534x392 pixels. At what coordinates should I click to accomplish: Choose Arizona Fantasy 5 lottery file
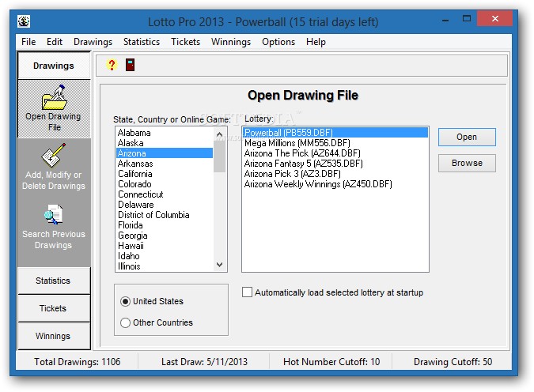(x=303, y=164)
